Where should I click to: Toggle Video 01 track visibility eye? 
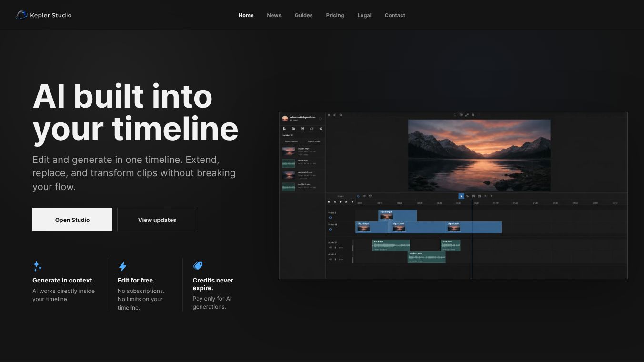pos(330,229)
